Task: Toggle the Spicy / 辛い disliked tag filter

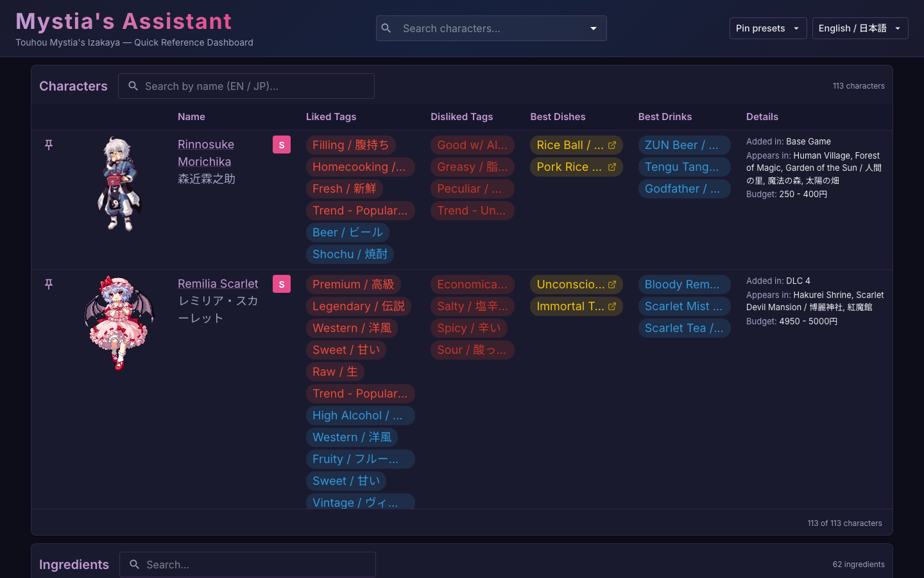Action: point(469,328)
